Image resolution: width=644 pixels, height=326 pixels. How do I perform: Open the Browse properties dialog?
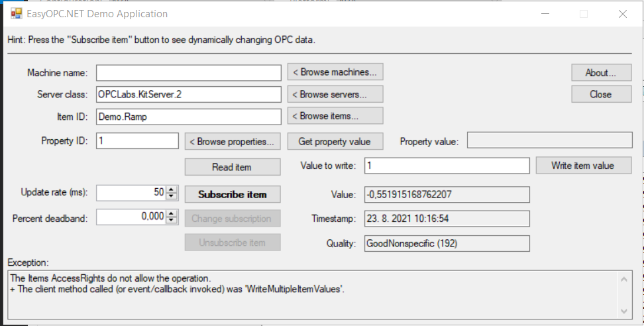233,142
